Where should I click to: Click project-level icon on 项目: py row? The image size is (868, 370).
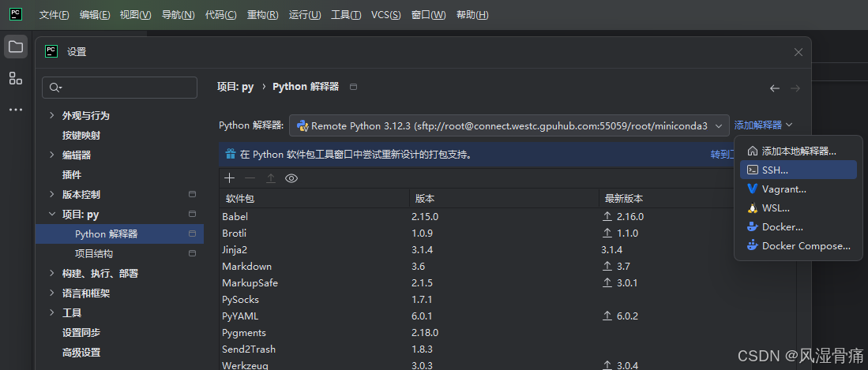(192, 214)
